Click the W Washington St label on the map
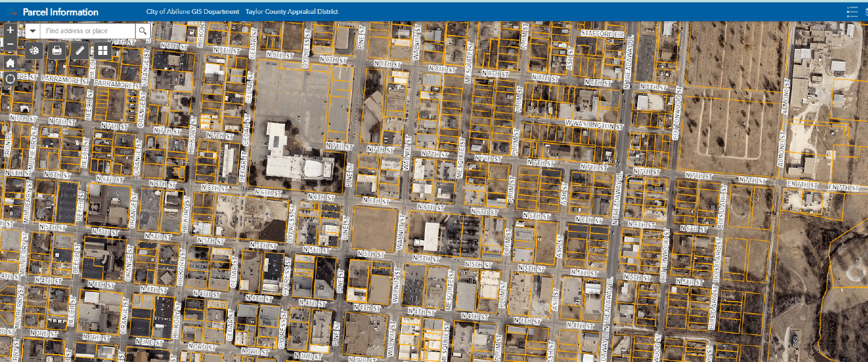 tap(593, 126)
